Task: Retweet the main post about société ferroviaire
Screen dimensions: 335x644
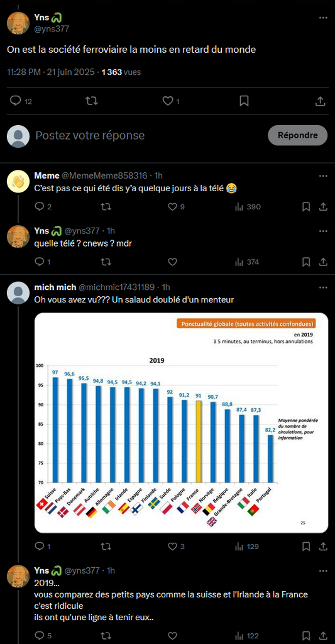Action: click(91, 101)
